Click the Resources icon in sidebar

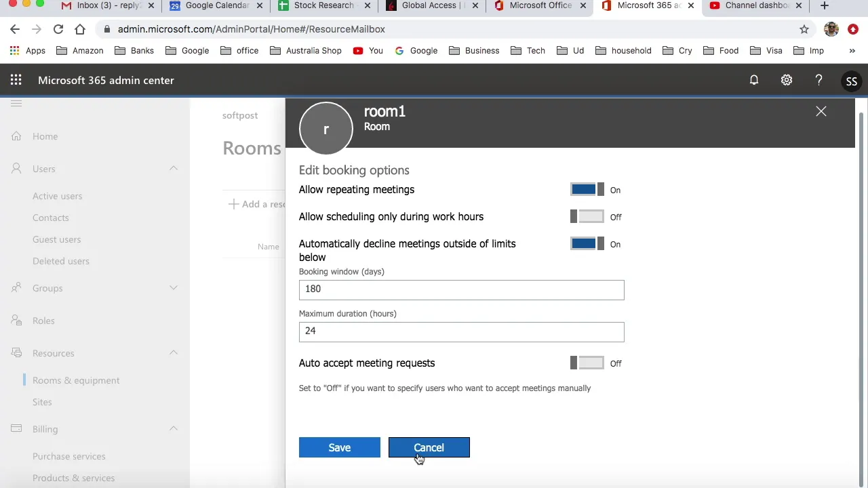pyautogui.click(x=16, y=353)
